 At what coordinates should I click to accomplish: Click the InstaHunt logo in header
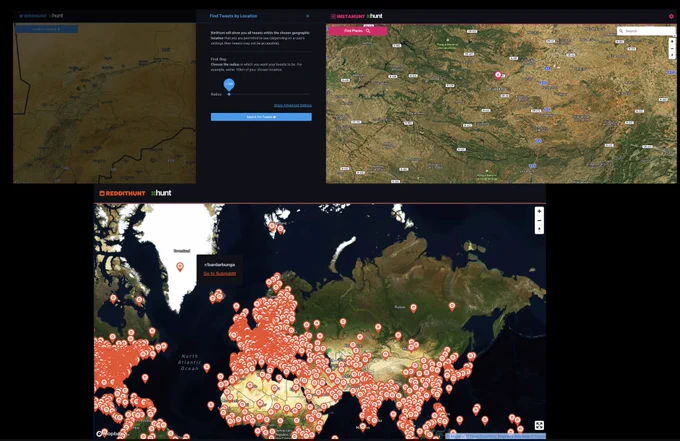348,16
